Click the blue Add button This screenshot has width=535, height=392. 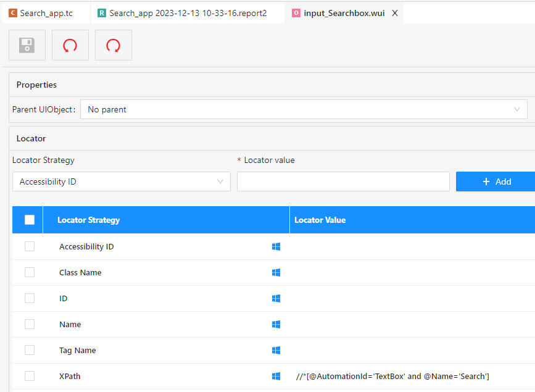(497, 181)
